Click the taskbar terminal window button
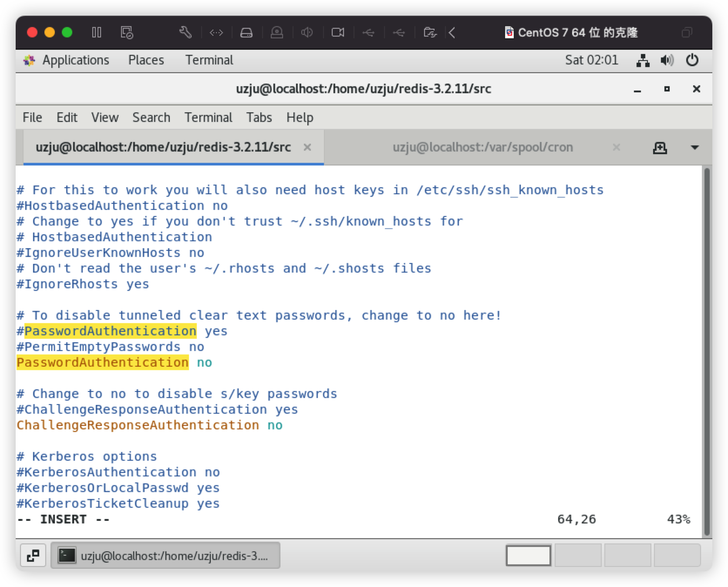The height and width of the screenshot is (587, 728). [165, 556]
